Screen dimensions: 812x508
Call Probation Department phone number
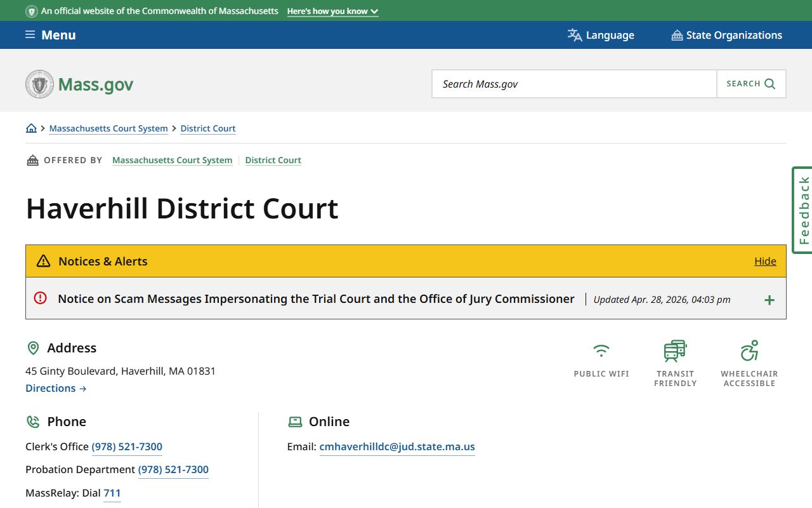point(173,469)
